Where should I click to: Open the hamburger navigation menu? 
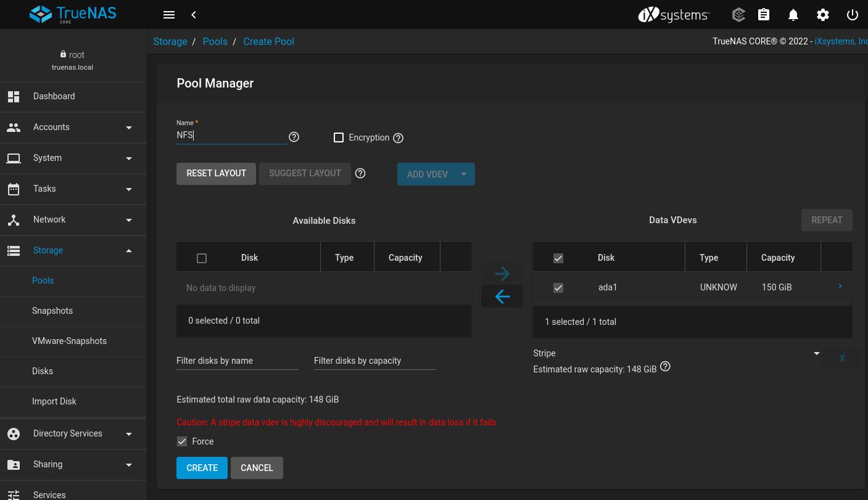[x=168, y=14]
